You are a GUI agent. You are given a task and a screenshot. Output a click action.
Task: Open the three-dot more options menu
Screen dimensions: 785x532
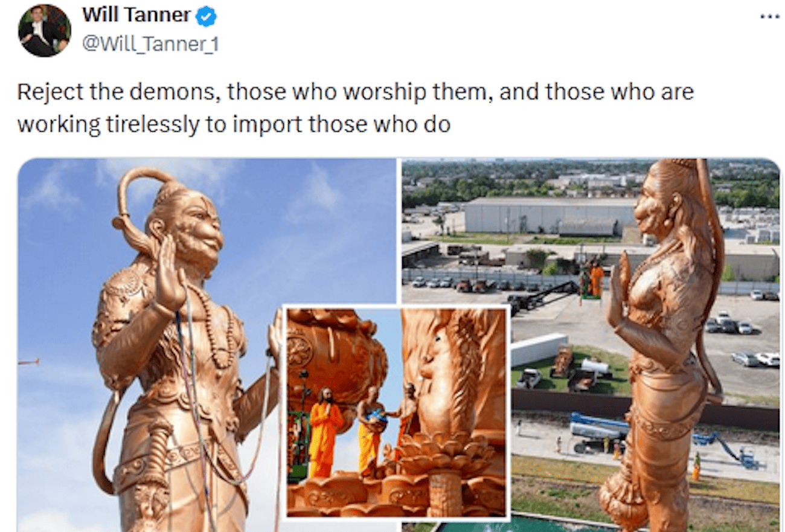point(769,16)
